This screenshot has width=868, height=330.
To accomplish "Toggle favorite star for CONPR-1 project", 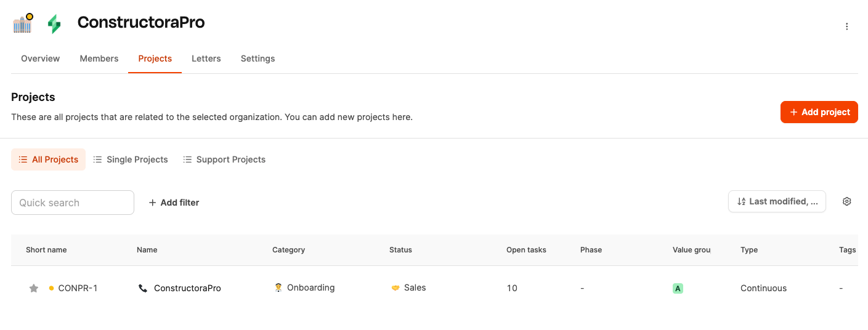I will pos(34,288).
